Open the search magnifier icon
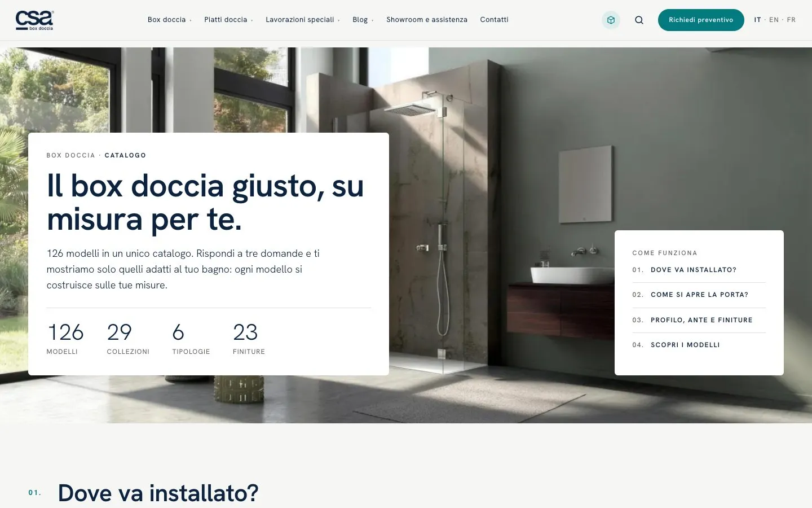This screenshot has width=812, height=508. (639, 20)
